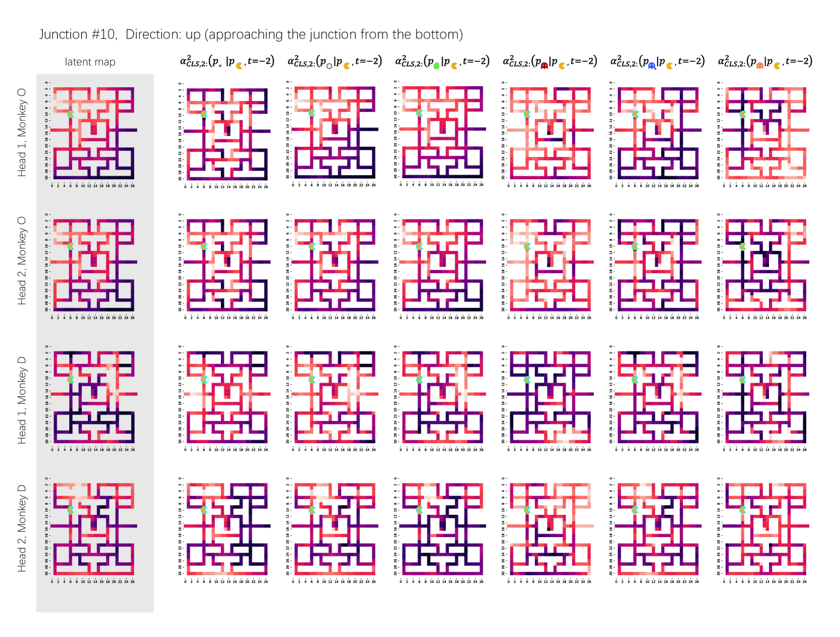The image size is (840, 637).
Task: Click Pac-Man marker in Head 2, Monkey O blue ghost map
Action: 635,246
